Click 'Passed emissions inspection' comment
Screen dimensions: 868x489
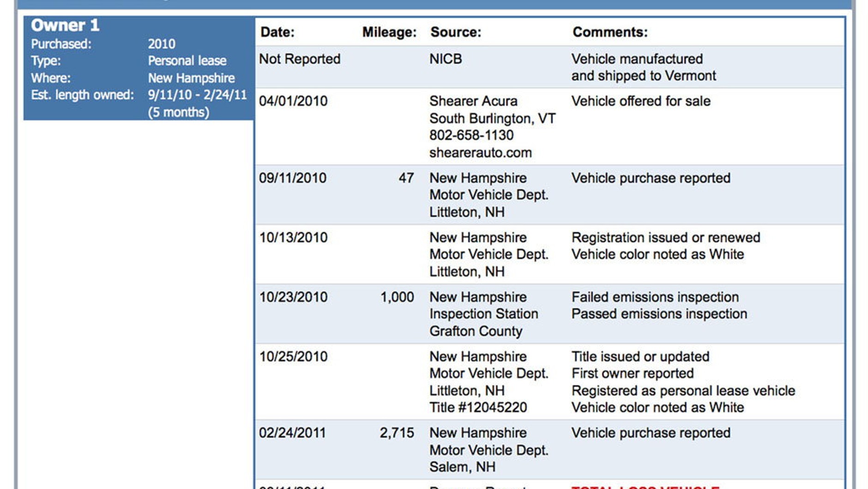(659, 314)
